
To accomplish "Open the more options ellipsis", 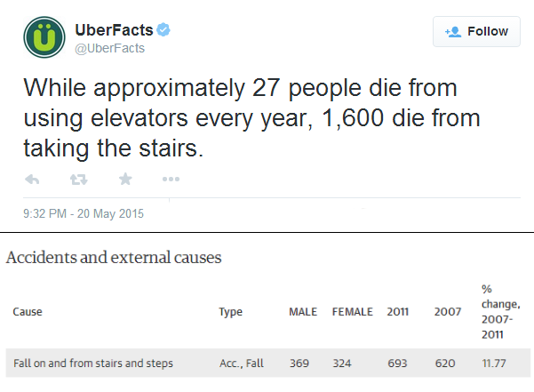I will pos(171,180).
